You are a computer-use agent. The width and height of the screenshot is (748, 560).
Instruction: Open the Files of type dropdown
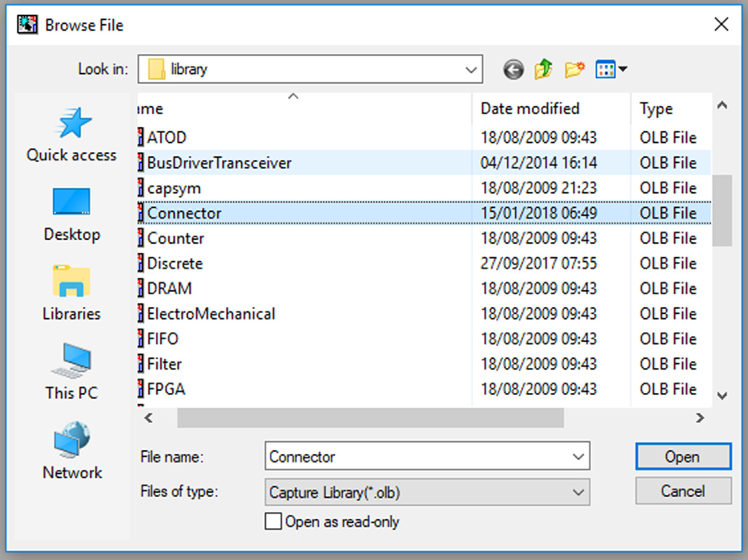577,493
